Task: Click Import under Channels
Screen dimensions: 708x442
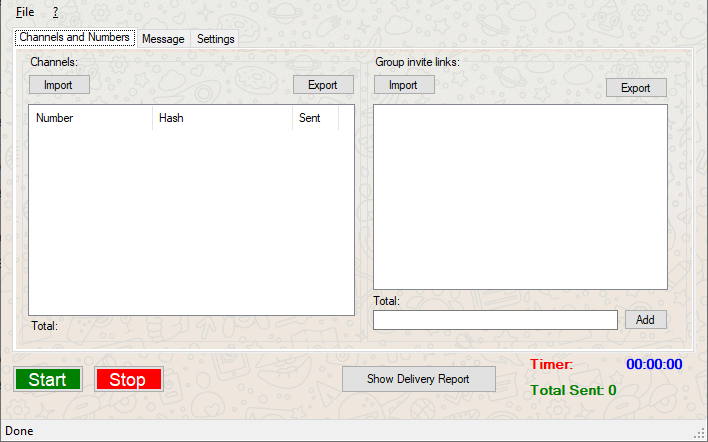Action: point(58,85)
